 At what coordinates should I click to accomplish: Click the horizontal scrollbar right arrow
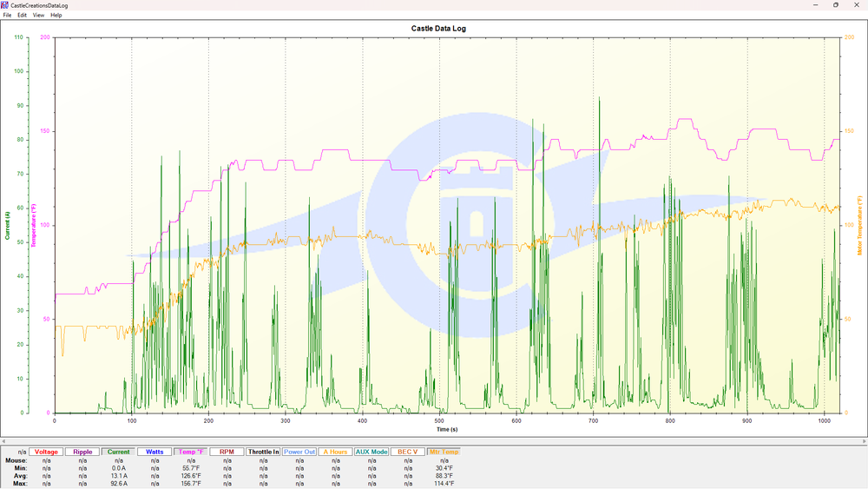(x=865, y=441)
